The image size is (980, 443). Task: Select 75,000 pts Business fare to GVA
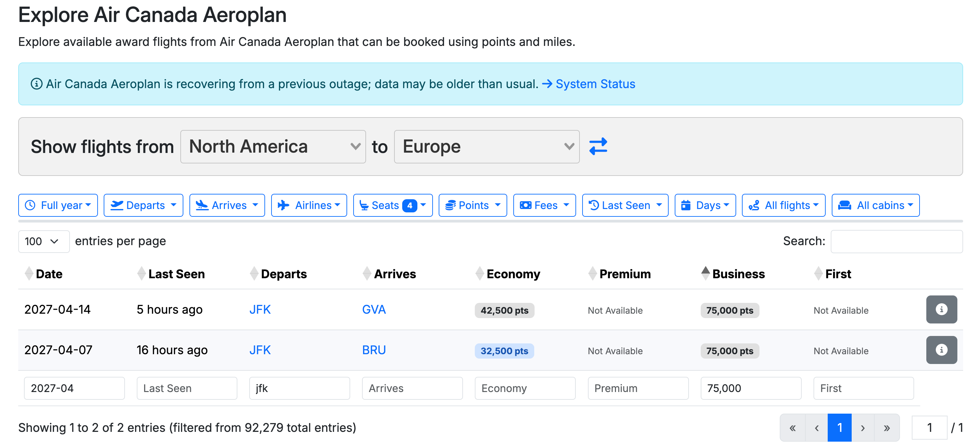pyautogui.click(x=730, y=310)
